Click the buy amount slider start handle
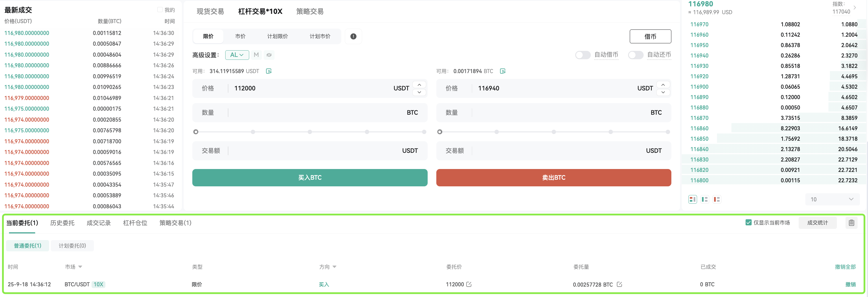The width and height of the screenshot is (868, 297). [196, 132]
